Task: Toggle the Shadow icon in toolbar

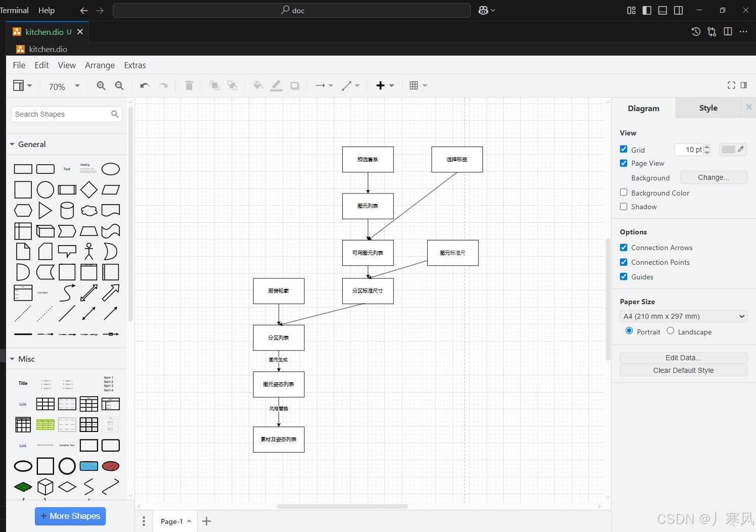Action: click(x=295, y=85)
